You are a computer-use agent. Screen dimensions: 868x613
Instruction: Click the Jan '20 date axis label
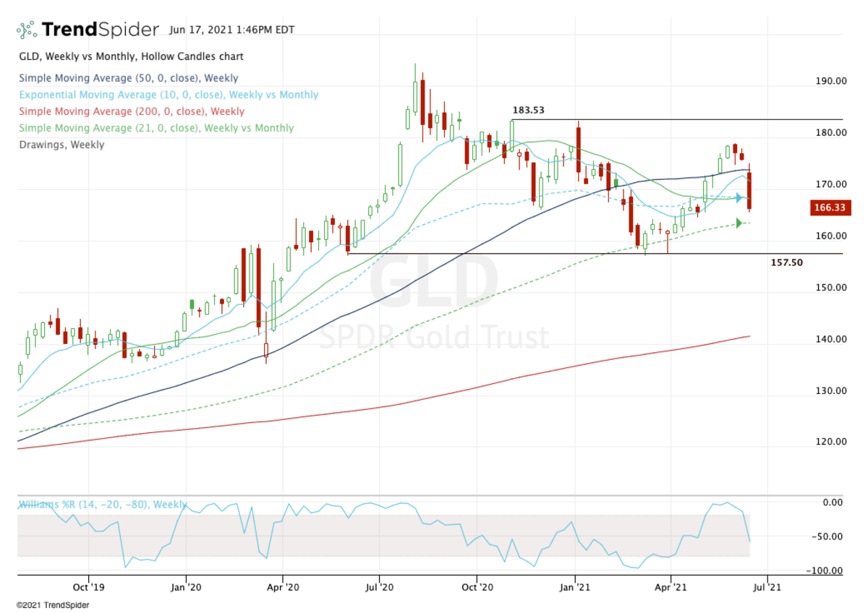pos(186,587)
